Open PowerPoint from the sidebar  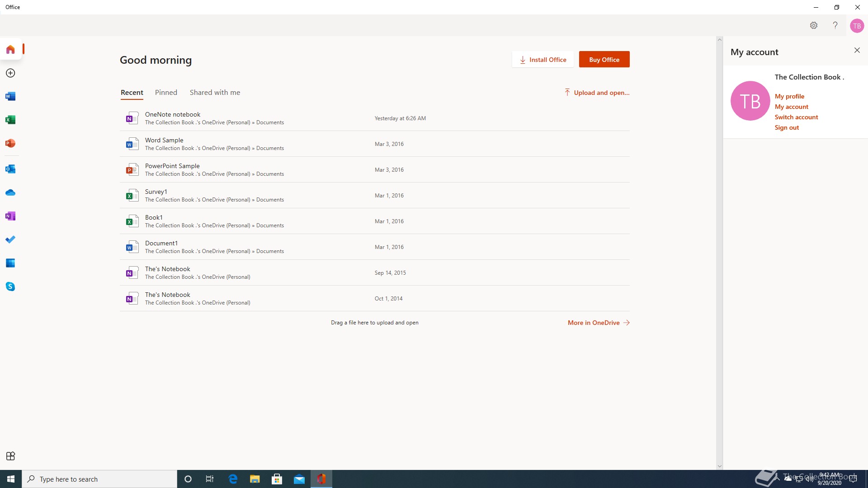pyautogui.click(x=10, y=143)
